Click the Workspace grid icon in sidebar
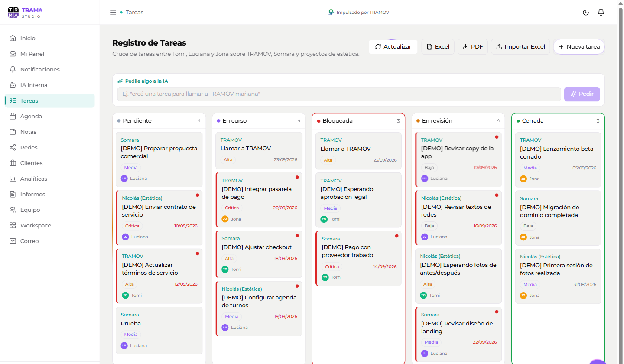The width and height of the screenshot is (624, 364). (x=13, y=225)
